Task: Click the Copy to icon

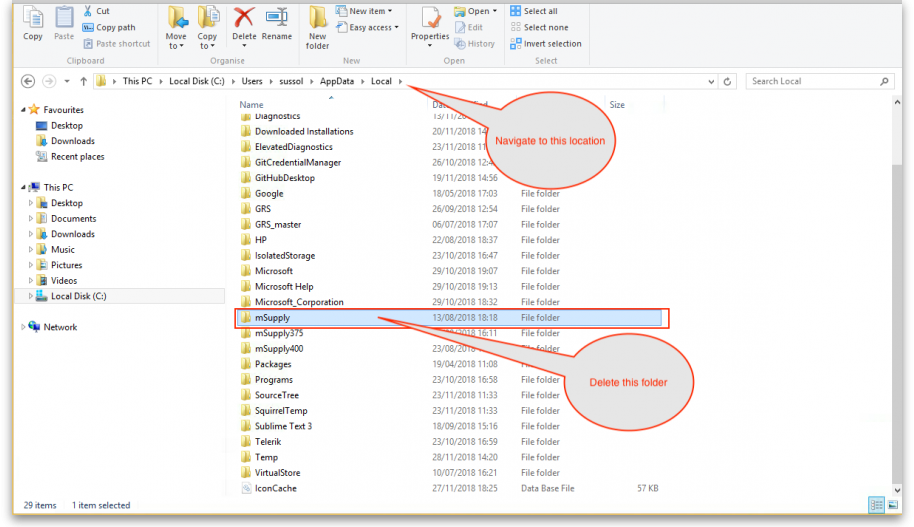Action: [208, 24]
